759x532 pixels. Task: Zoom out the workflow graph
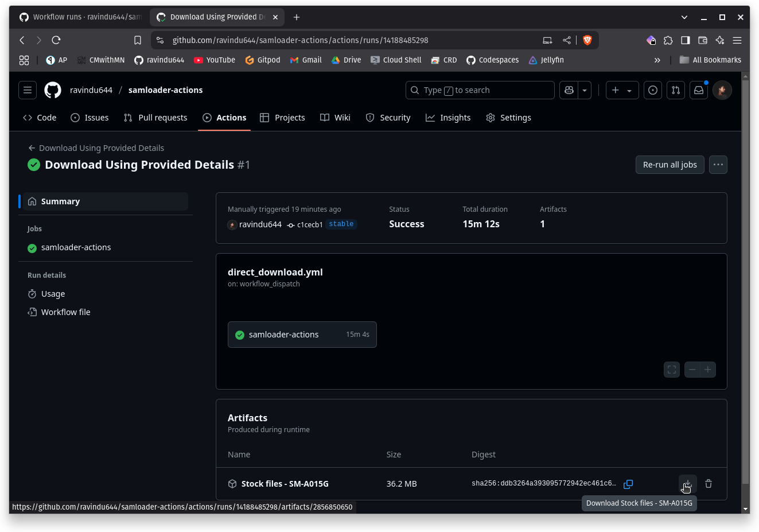point(692,370)
